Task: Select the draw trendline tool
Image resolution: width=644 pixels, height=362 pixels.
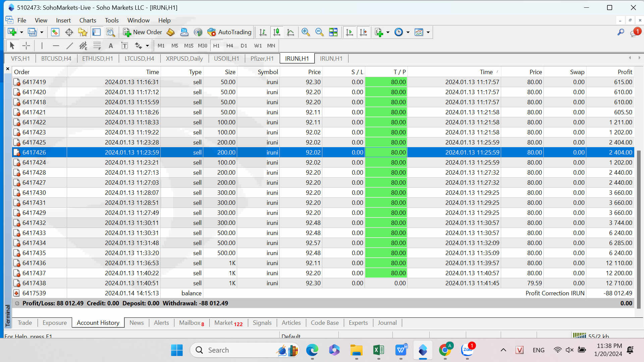Action: (69, 46)
